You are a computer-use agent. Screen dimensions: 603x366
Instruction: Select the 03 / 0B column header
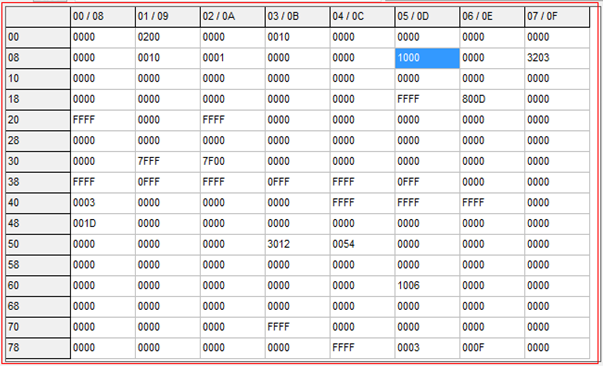pyautogui.click(x=297, y=17)
